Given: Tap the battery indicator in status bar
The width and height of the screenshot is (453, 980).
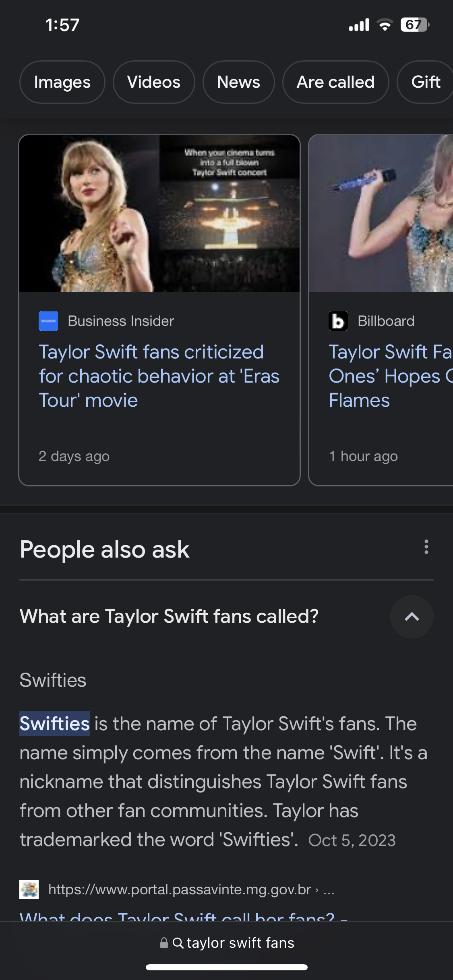Looking at the screenshot, I should pos(415,25).
